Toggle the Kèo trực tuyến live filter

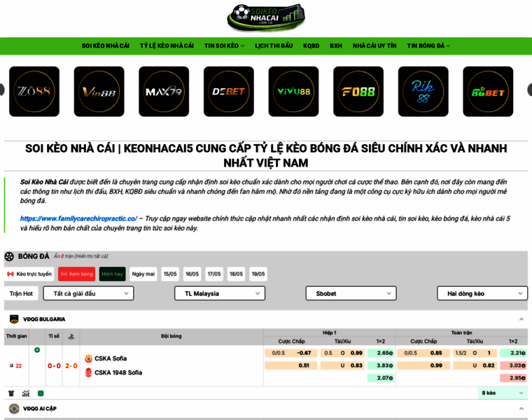click(29, 274)
